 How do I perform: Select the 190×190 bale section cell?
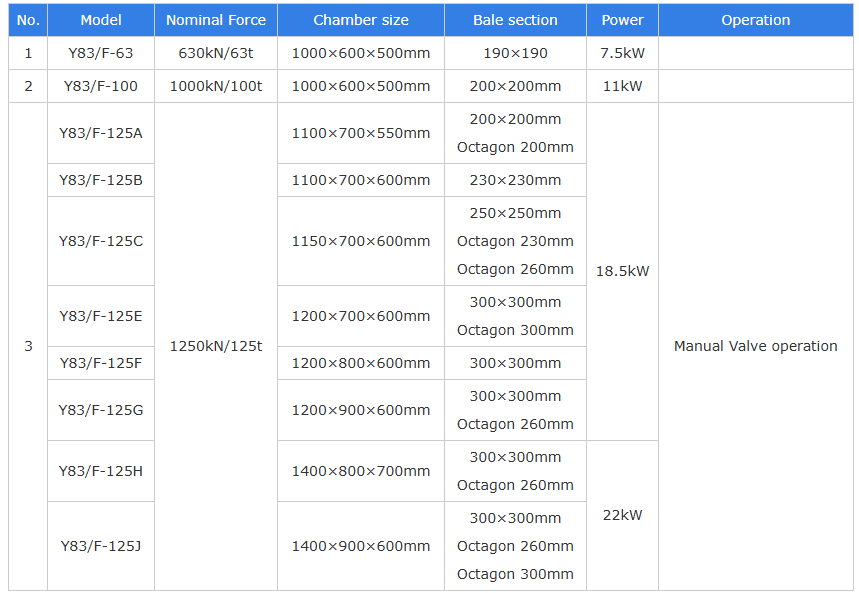tap(515, 53)
